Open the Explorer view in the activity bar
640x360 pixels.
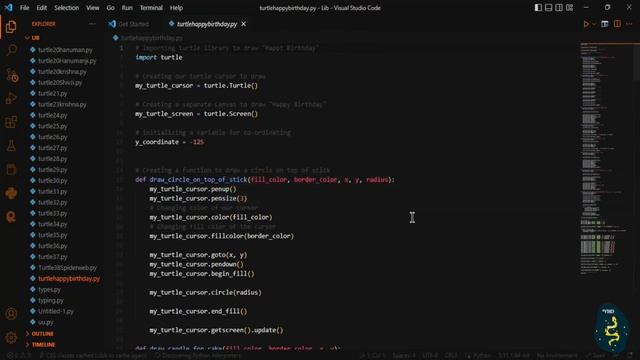click(11, 27)
